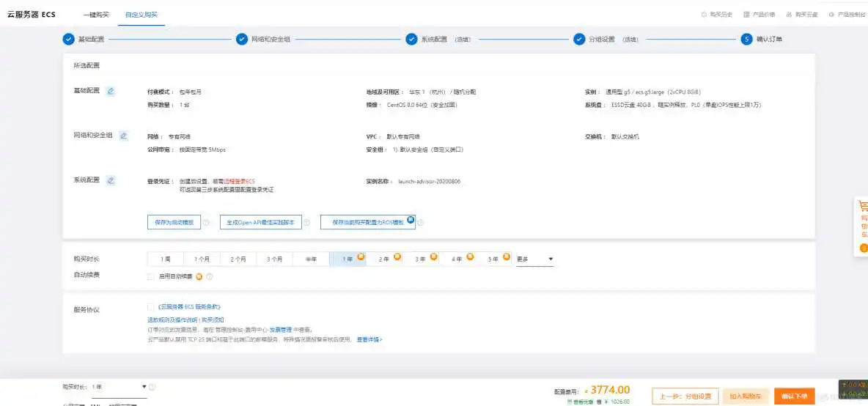Select 1年 purchase duration
The width and height of the screenshot is (868, 406).
347,259
